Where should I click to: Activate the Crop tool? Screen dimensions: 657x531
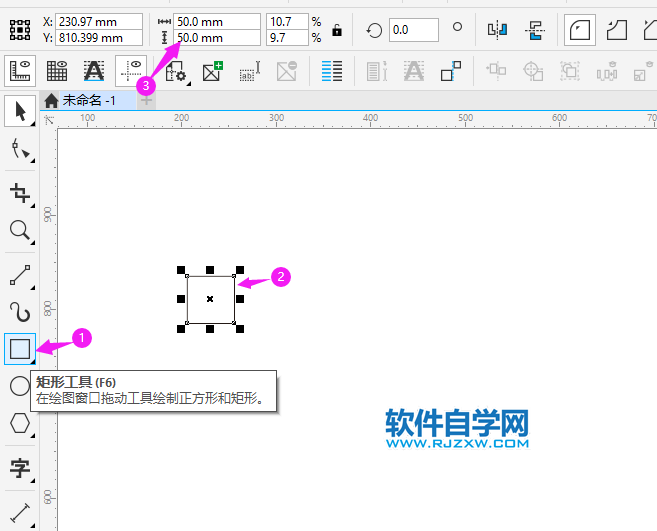tap(20, 193)
